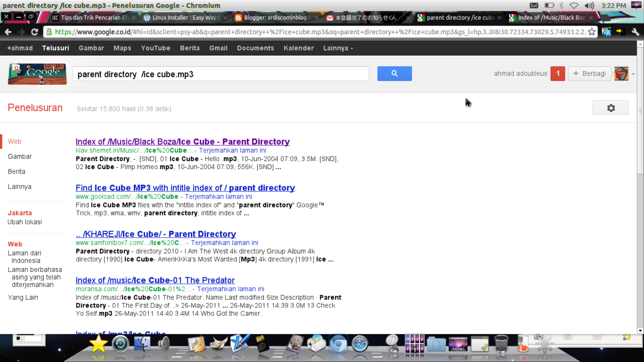
Task: Select Gambar in the left sidebar
Action: [x=20, y=156]
